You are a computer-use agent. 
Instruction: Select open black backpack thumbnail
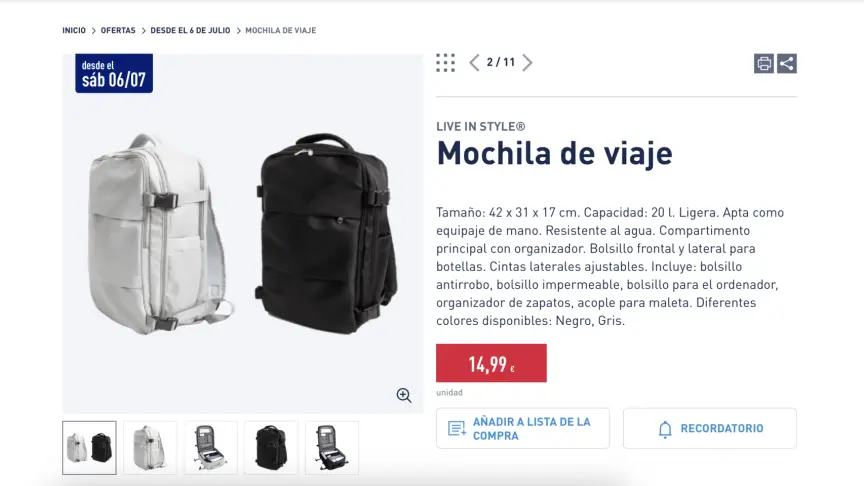click(332, 448)
